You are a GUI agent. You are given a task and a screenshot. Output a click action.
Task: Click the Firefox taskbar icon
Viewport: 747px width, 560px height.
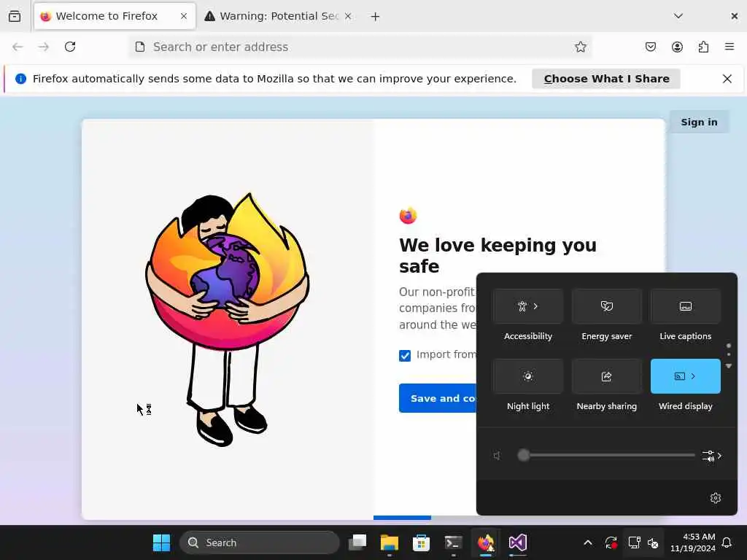(x=485, y=542)
